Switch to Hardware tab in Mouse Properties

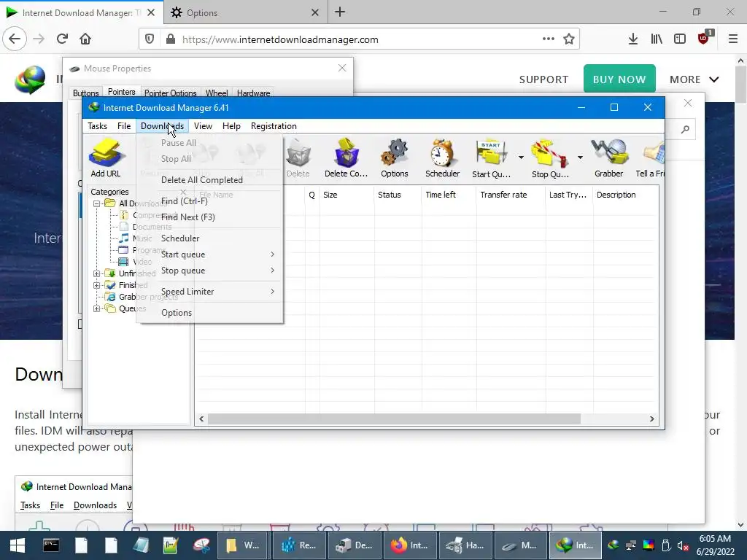[253, 93]
